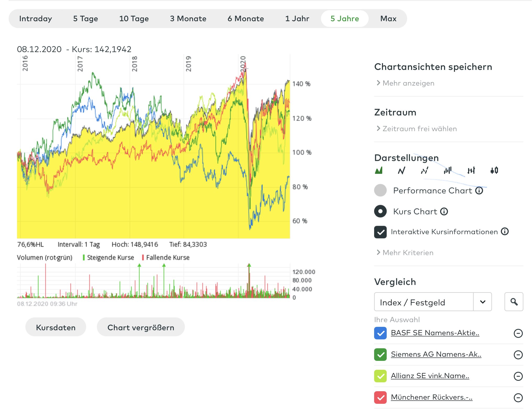Select the filled area chart style
The width and height of the screenshot is (532, 414).
click(x=379, y=170)
